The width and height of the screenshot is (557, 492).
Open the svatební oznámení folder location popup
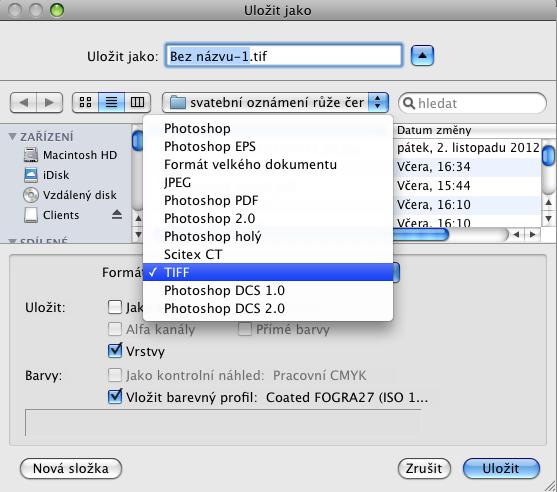coord(275,103)
